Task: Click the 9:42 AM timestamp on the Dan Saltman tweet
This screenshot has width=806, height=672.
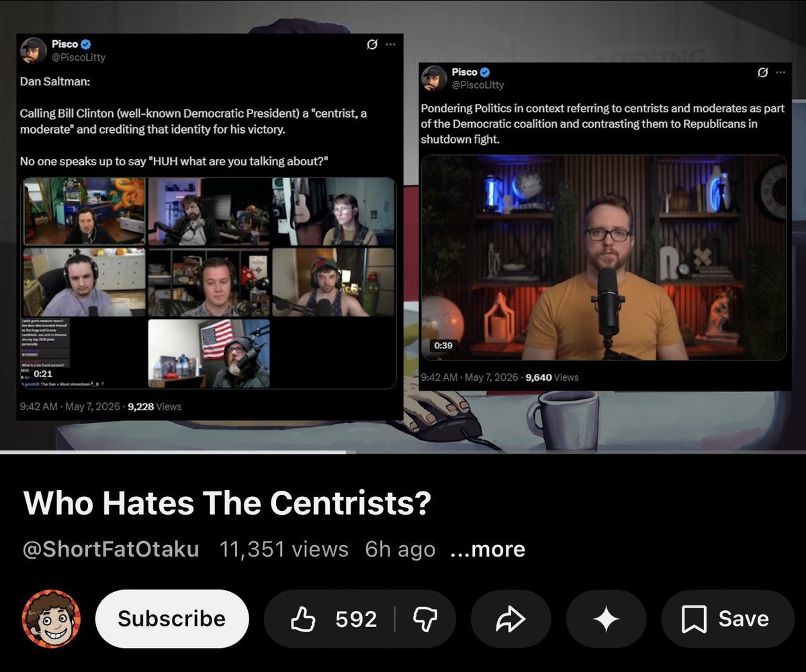Action: (x=38, y=406)
